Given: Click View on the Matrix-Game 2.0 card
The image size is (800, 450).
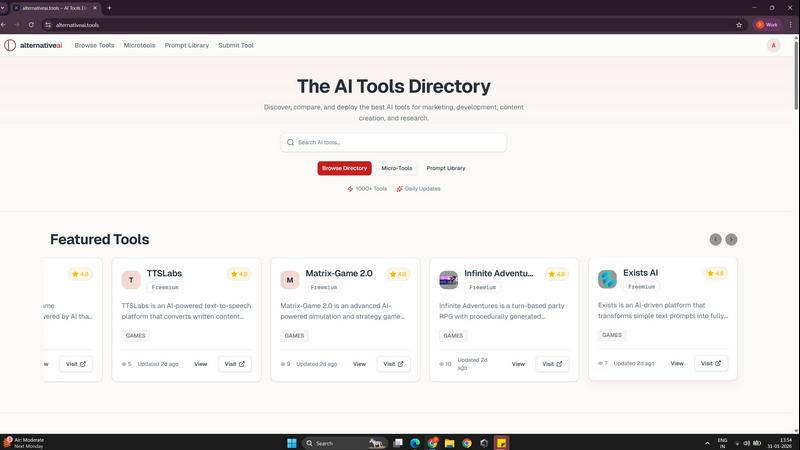Looking at the screenshot, I should (359, 364).
